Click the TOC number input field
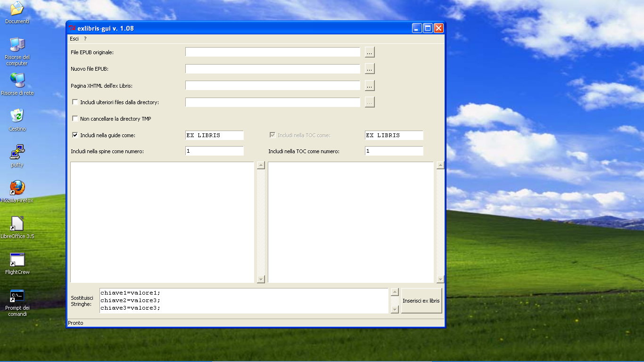The width and height of the screenshot is (644, 362). click(394, 151)
